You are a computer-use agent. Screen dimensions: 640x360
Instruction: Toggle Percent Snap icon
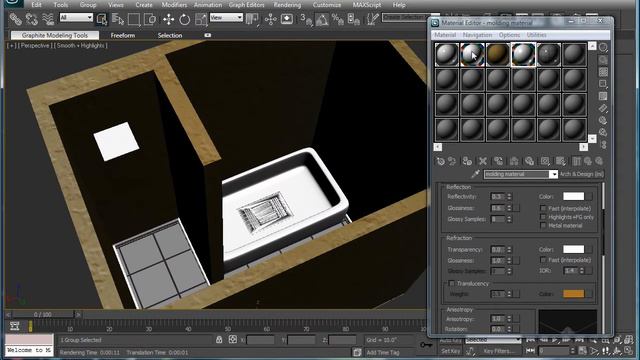pyautogui.click(x=338, y=19)
